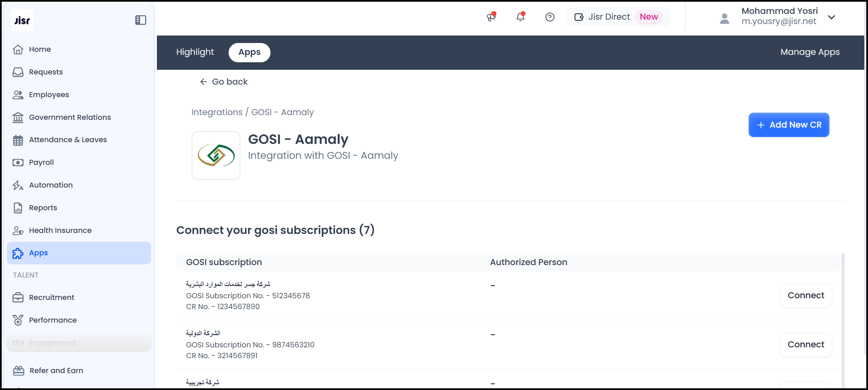868x390 pixels.
Task: Click Add New CR button
Action: click(789, 125)
